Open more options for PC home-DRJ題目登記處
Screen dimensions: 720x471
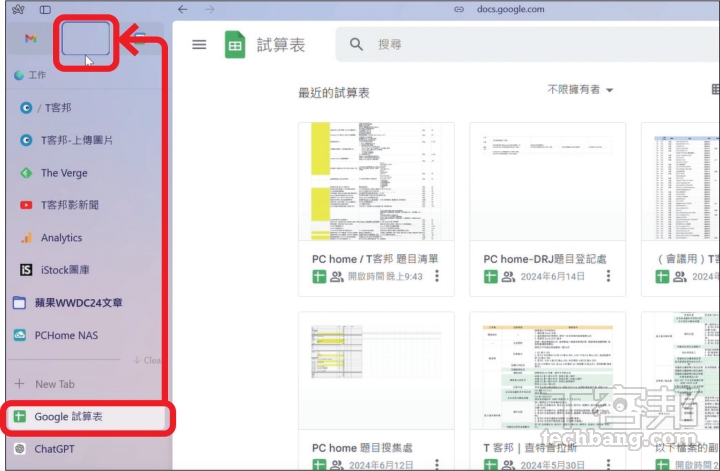pos(608,276)
